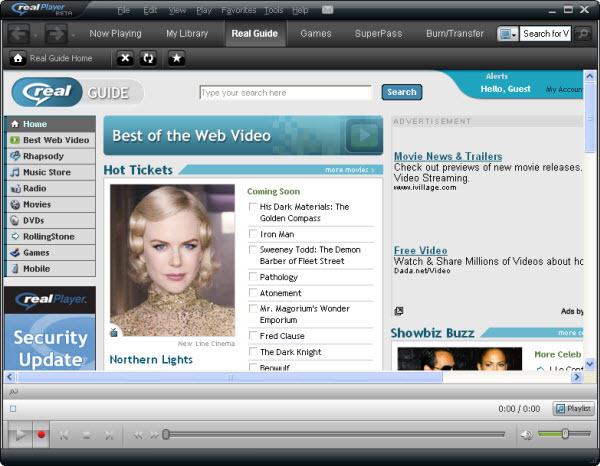Viewport: 600px width, 466px height.
Task: Stop page loading with the X button
Action: [125, 59]
